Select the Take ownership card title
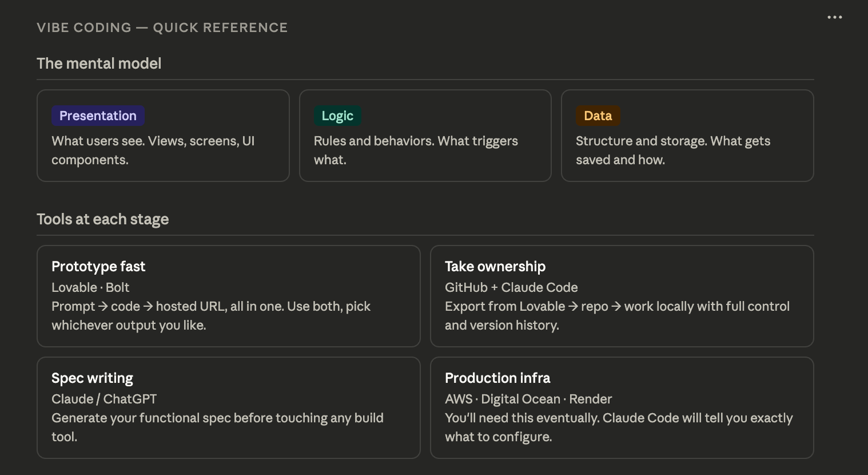868x475 pixels. [495, 267]
